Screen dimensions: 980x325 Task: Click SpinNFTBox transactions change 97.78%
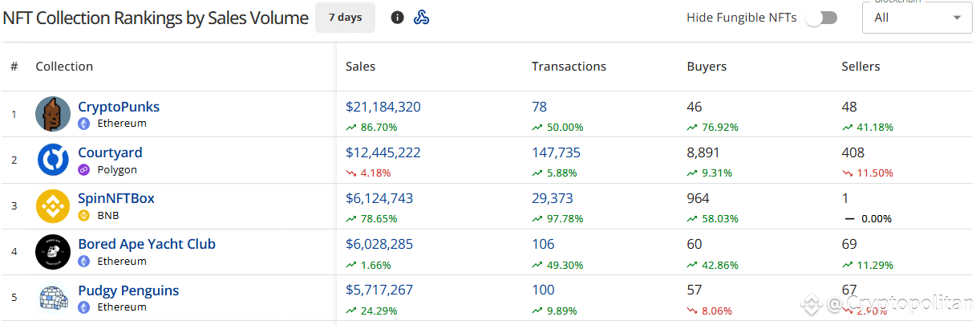557,218
